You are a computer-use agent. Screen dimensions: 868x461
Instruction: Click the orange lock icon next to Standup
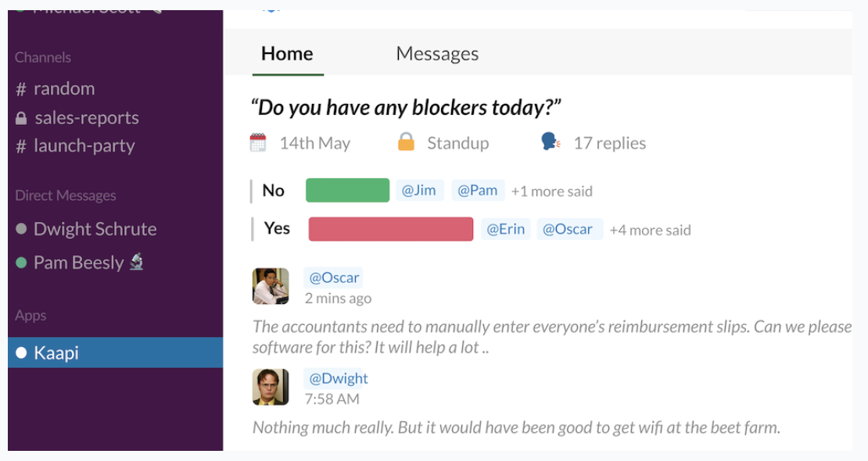click(x=407, y=141)
